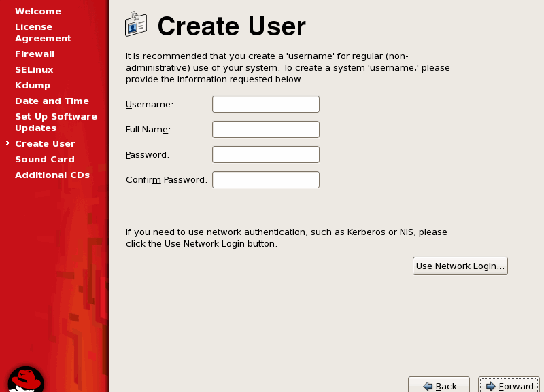544x392 pixels.
Task: Return to previous step with Back
Action: pos(439,385)
